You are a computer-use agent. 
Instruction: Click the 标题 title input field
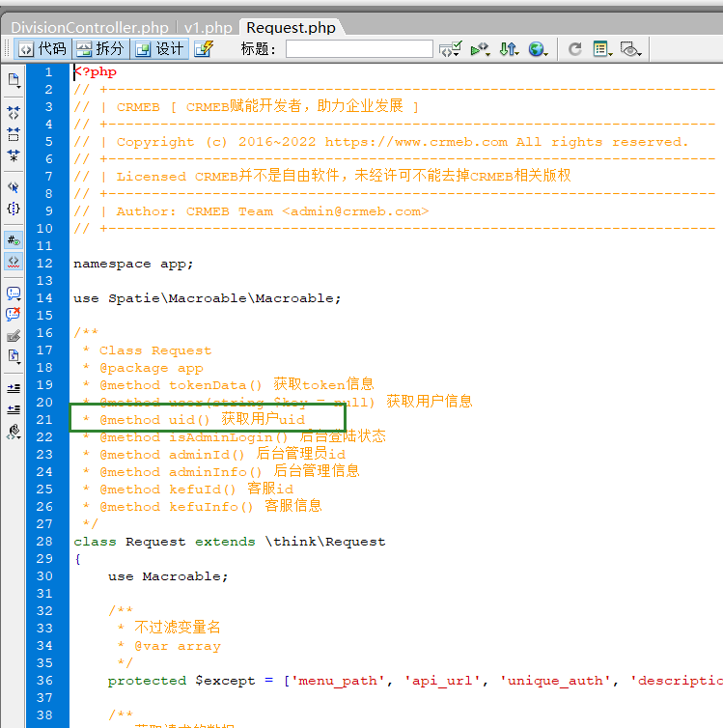pos(359,48)
